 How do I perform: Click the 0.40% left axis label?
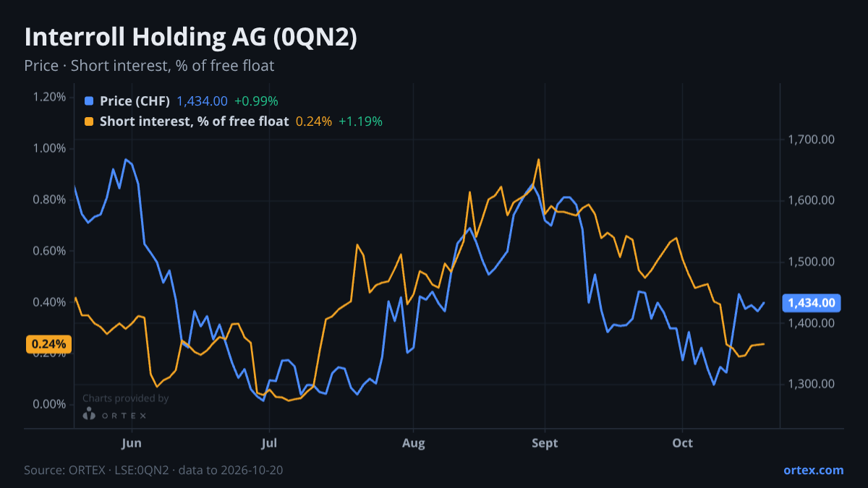click(x=50, y=301)
